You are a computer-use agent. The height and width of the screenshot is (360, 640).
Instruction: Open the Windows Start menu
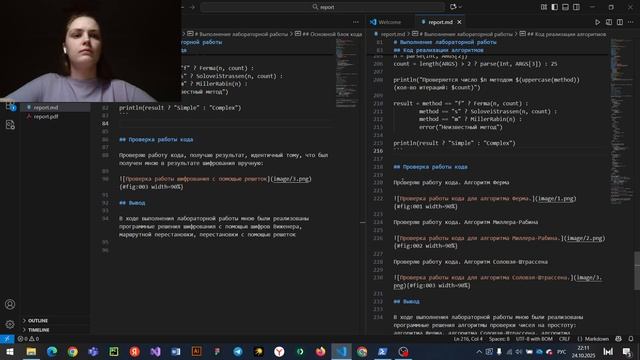[x=9, y=351]
